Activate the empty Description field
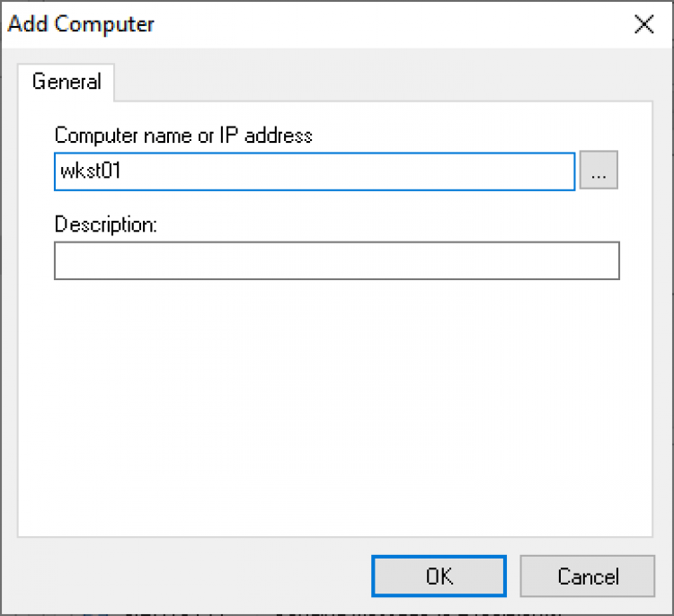Viewport: 674px width, 616px height. (x=337, y=260)
